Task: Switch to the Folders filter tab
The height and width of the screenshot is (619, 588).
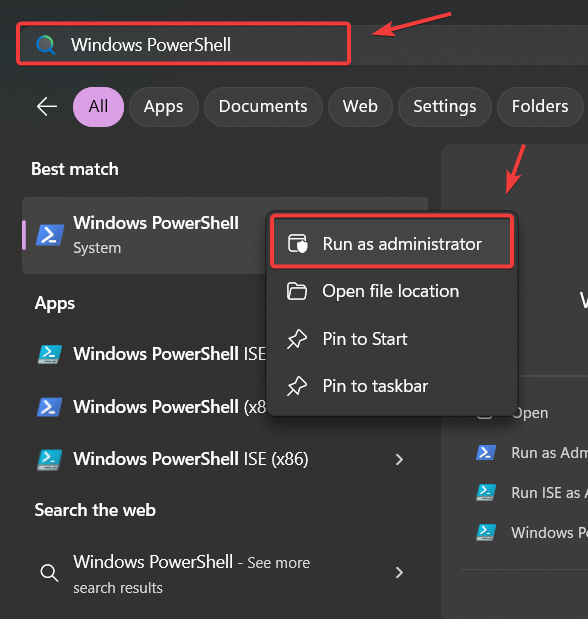Action: 540,107
